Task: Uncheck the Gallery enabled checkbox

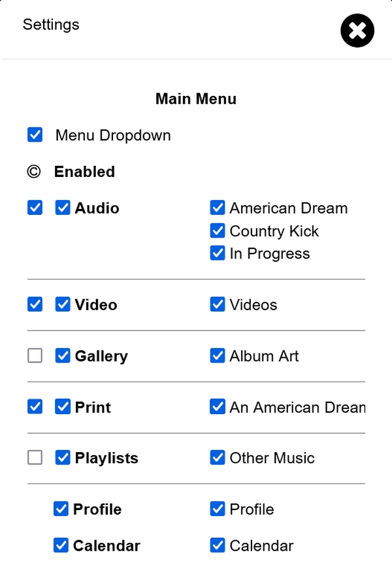Action: (63, 356)
